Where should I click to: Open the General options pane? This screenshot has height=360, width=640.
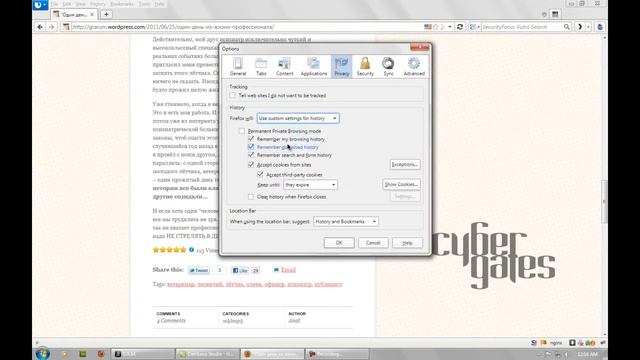pos(238,67)
